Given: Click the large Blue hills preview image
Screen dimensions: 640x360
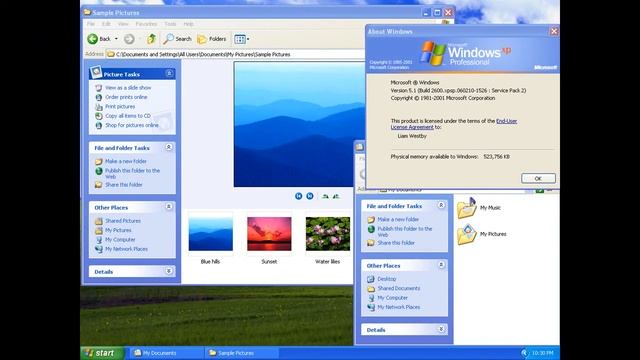Looking at the screenshot, I should tap(299, 124).
